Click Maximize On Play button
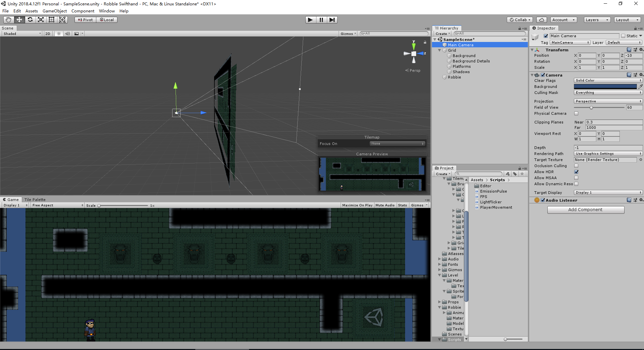Image resolution: width=644 pixels, height=350 pixels. (x=357, y=205)
